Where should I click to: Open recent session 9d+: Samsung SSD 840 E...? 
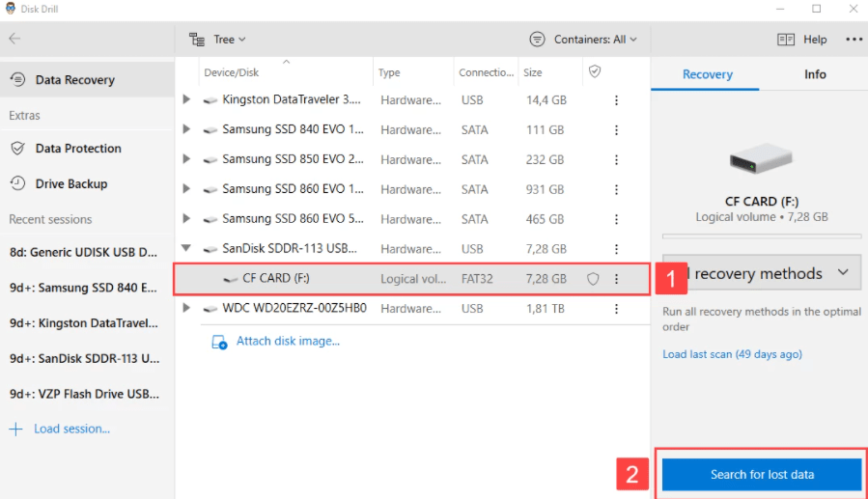84,288
